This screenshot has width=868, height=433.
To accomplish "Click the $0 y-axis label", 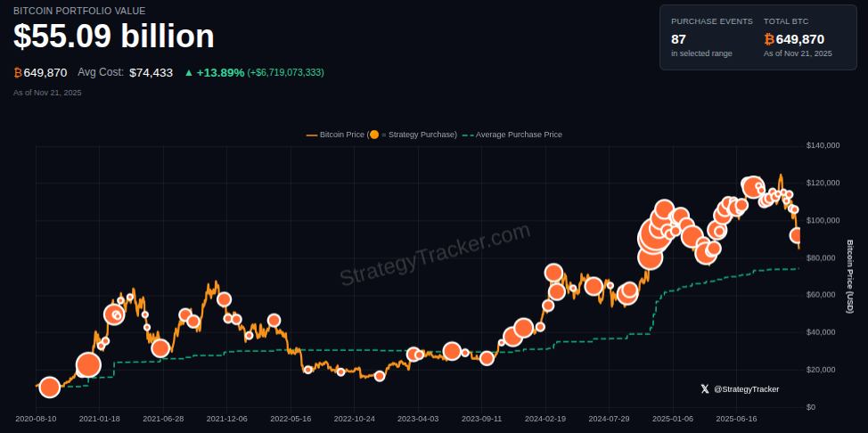I will [x=812, y=407].
